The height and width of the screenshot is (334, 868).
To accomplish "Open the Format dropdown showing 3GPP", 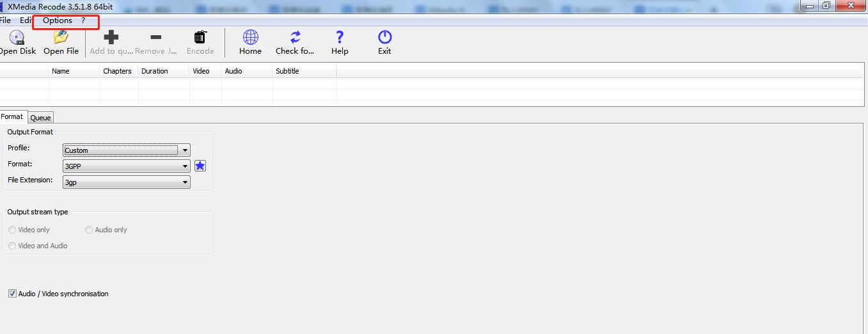I will coord(127,166).
